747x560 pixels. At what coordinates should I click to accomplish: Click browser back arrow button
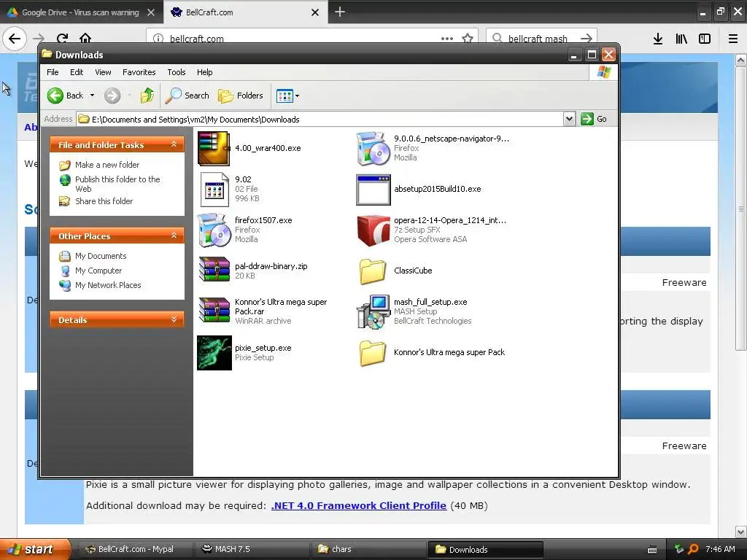tap(15, 39)
